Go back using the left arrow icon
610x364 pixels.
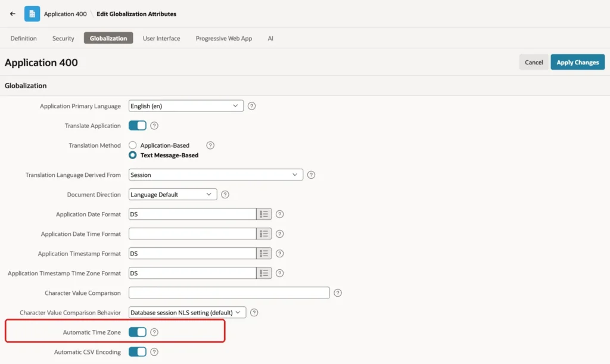(x=13, y=14)
